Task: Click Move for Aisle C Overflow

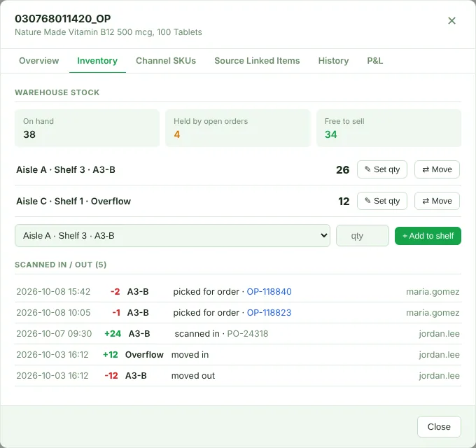Action: click(x=437, y=201)
